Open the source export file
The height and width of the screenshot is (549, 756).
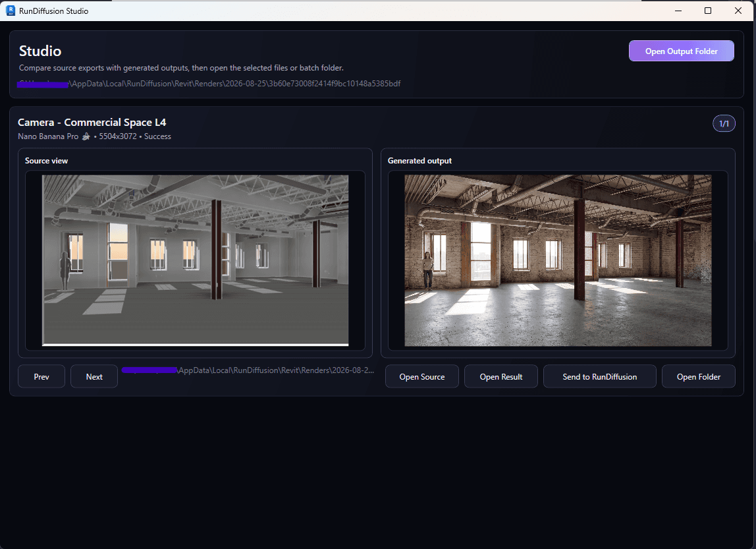point(422,377)
